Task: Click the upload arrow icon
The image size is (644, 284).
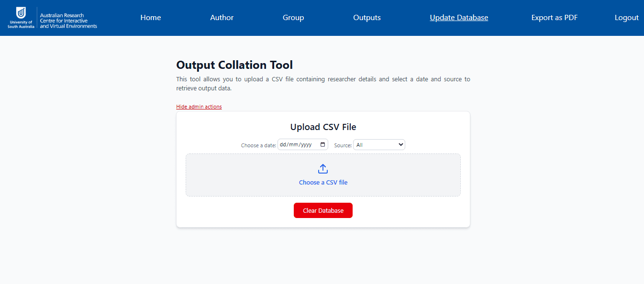Action: 323,169
